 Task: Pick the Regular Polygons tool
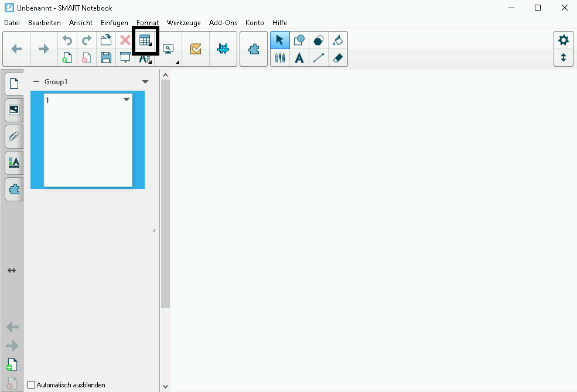(x=318, y=40)
